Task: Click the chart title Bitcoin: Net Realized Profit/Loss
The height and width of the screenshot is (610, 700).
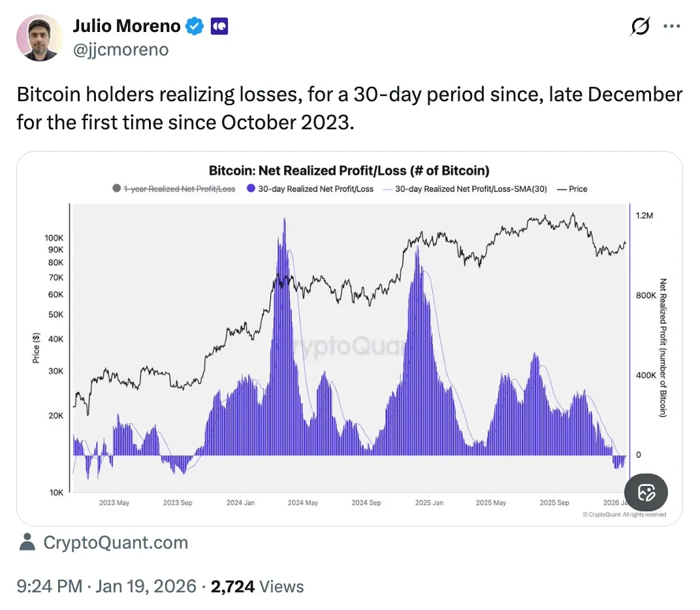Action: (x=349, y=171)
